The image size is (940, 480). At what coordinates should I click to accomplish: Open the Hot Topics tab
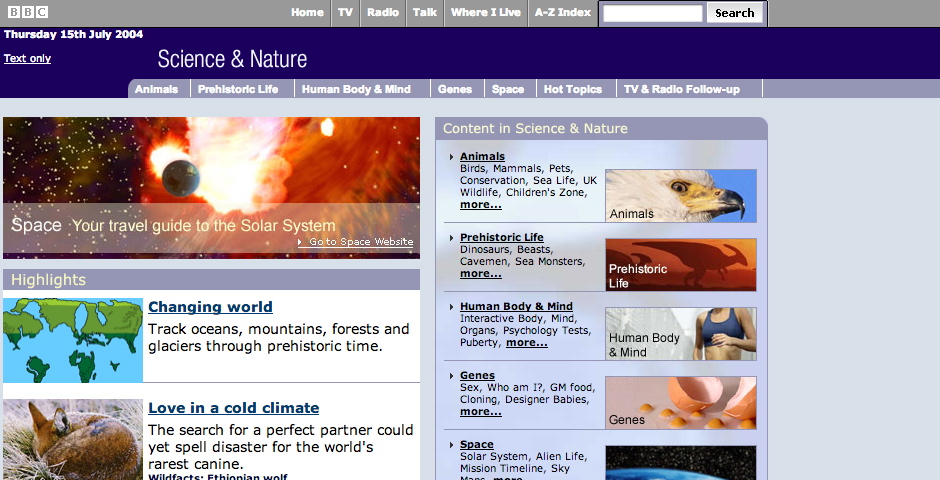(573, 89)
